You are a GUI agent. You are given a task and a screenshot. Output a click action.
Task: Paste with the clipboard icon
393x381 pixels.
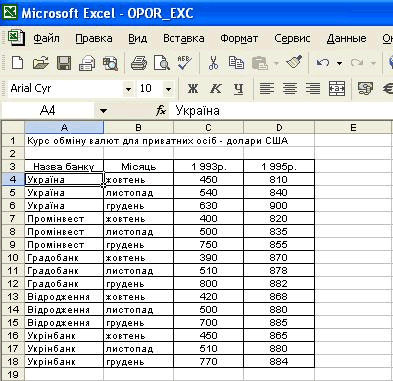[x=260, y=63]
